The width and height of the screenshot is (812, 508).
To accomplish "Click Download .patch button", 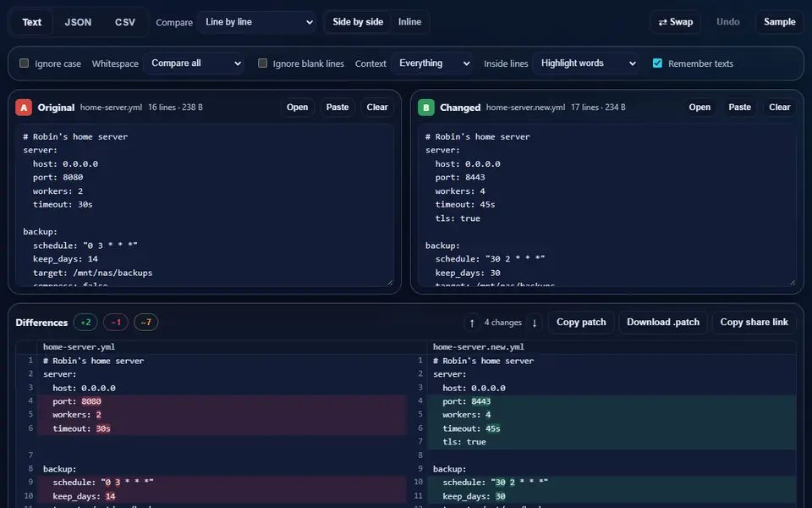I will pos(663,323).
